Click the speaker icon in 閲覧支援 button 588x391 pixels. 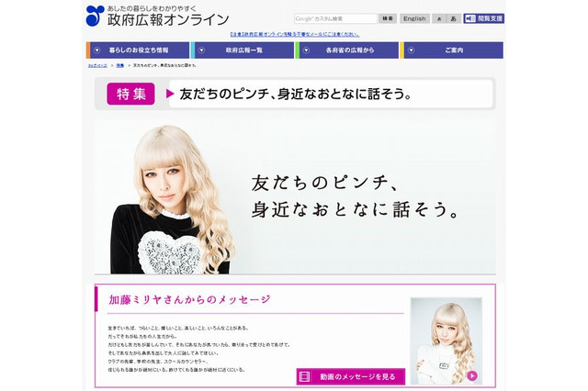click(470, 18)
